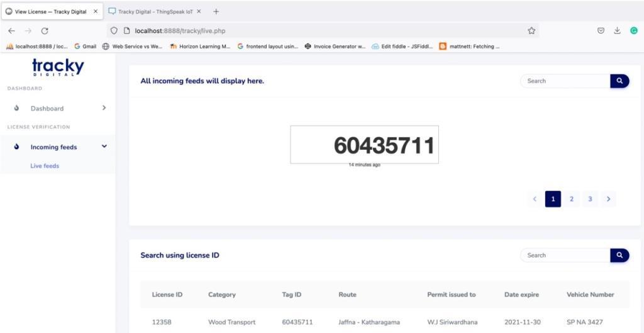Click license ID cell 12358
The width and height of the screenshot is (644, 333).
click(161, 322)
